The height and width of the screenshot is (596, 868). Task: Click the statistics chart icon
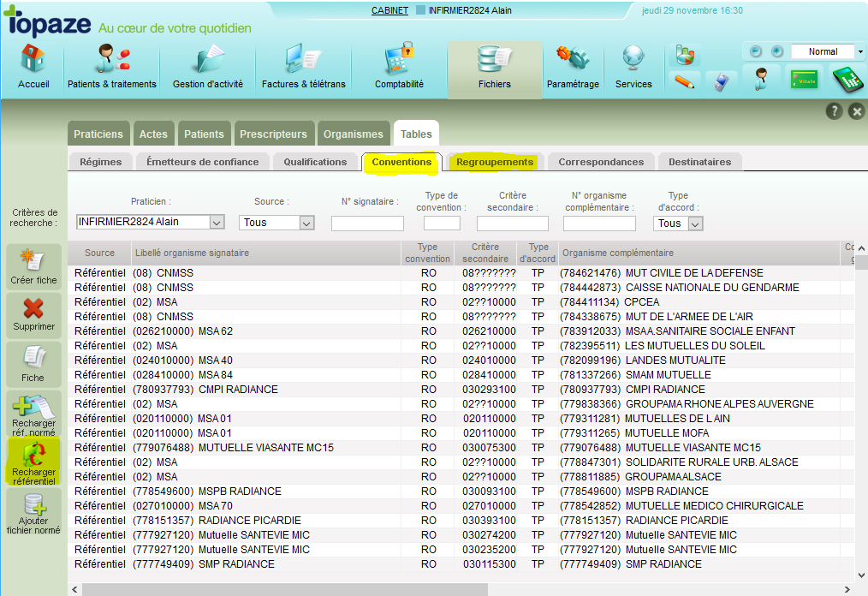pos(685,56)
